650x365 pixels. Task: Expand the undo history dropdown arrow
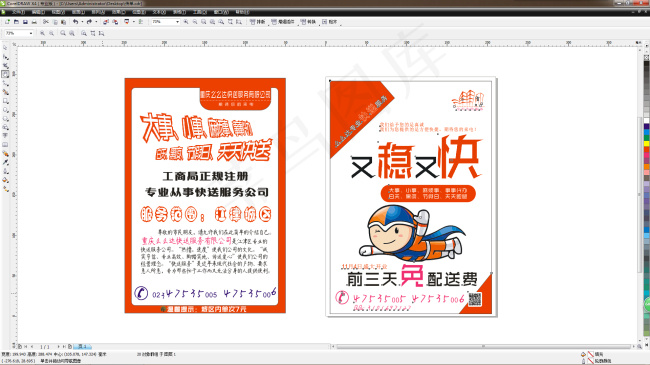[x=82, y=22]
